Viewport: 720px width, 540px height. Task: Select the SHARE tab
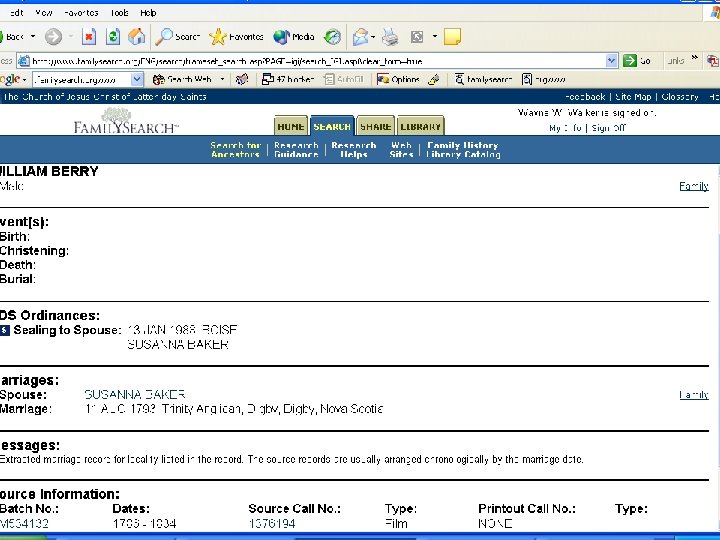point(376,126)
